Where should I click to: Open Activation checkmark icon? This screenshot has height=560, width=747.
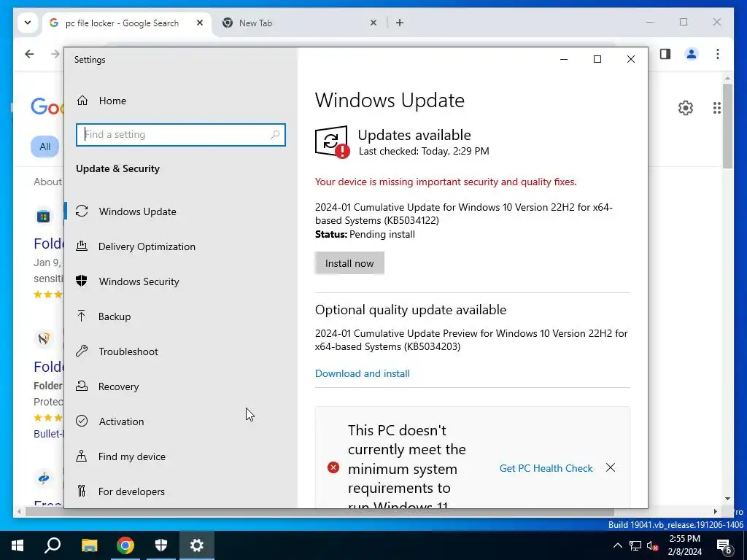(82, 421)
